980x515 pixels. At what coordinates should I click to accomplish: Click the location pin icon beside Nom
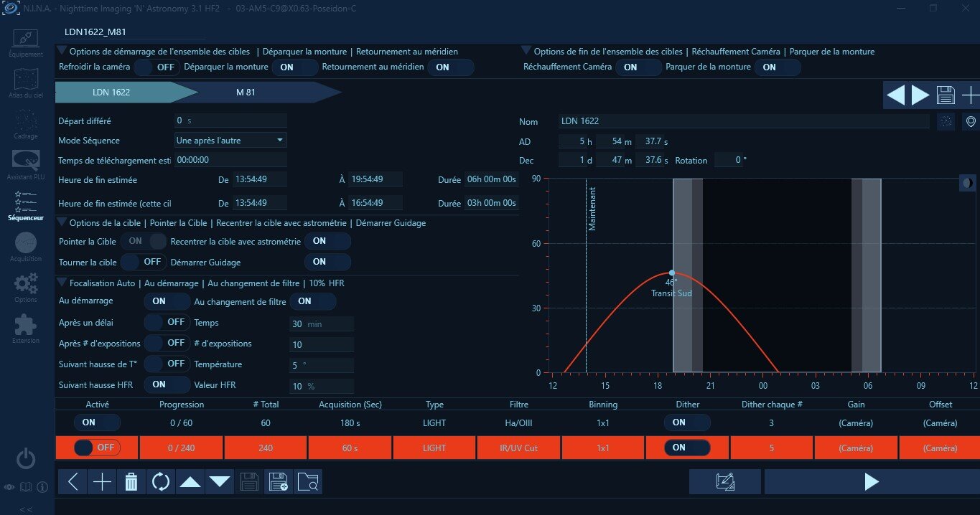click(971, 121)
